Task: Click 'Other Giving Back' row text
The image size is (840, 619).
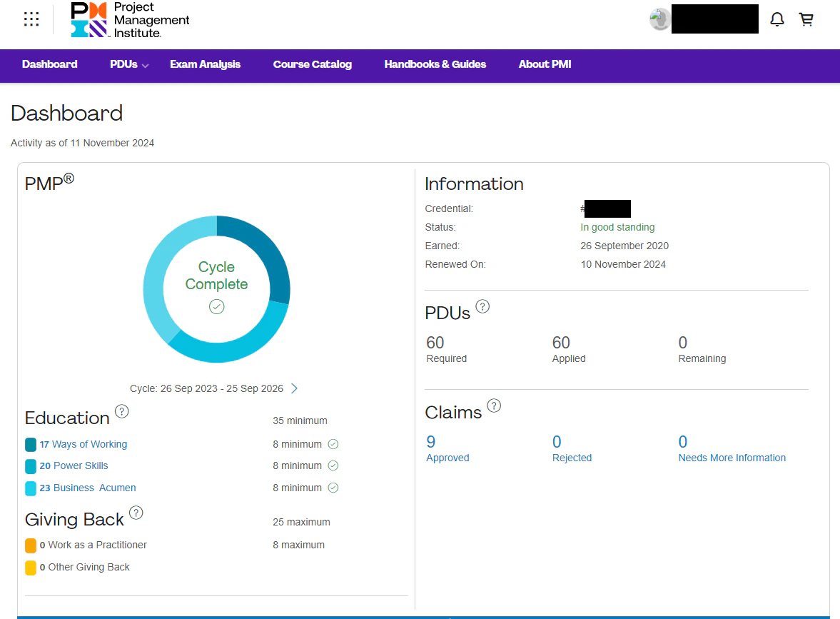Action: (x=89, y=567)
